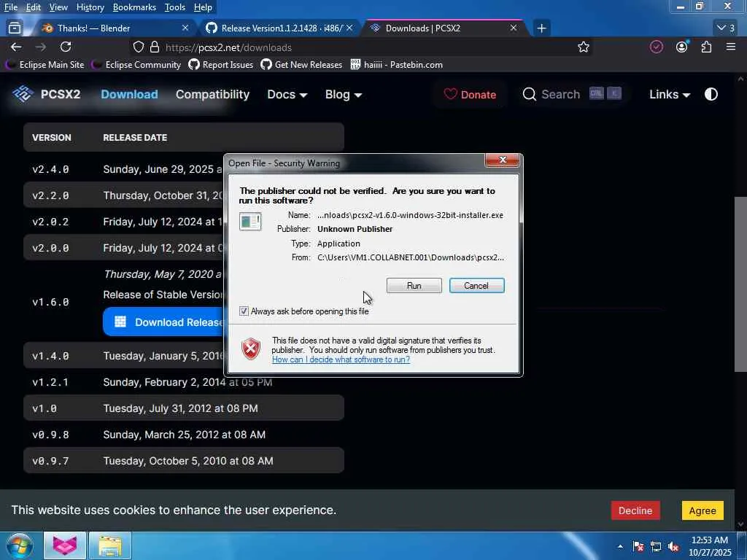Open the Extensions puzzle icon
This screenshot has height=560, width=747.
[x=706, y=47]
